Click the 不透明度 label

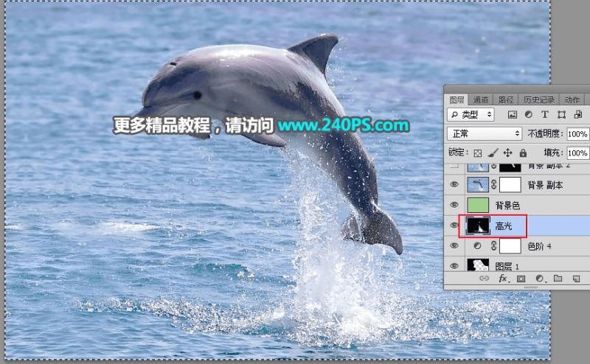tap(545, 134)
